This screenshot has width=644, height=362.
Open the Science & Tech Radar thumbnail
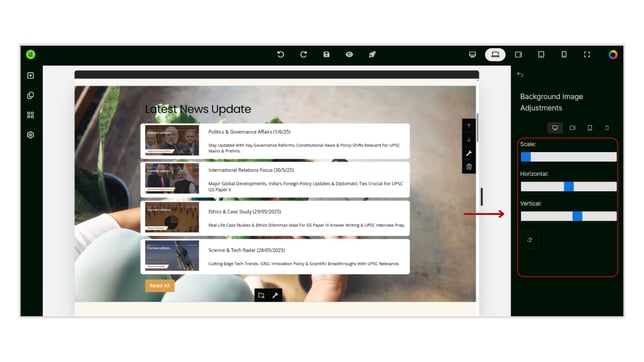[172, 255]
